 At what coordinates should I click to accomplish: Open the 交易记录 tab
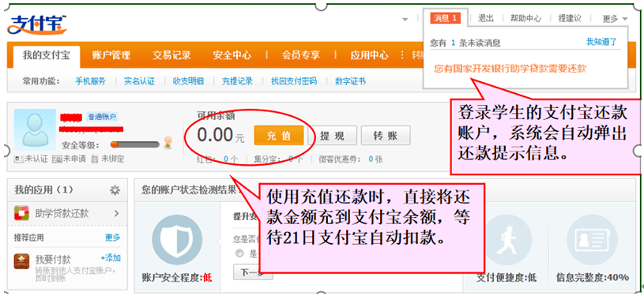[171, 55]
